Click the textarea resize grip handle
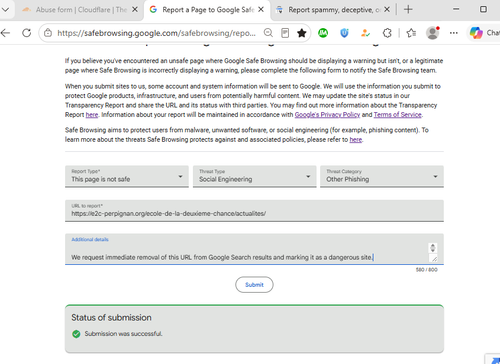Viewport: 500px width, 364px height. pyautogui.click(x=433, y=258)
